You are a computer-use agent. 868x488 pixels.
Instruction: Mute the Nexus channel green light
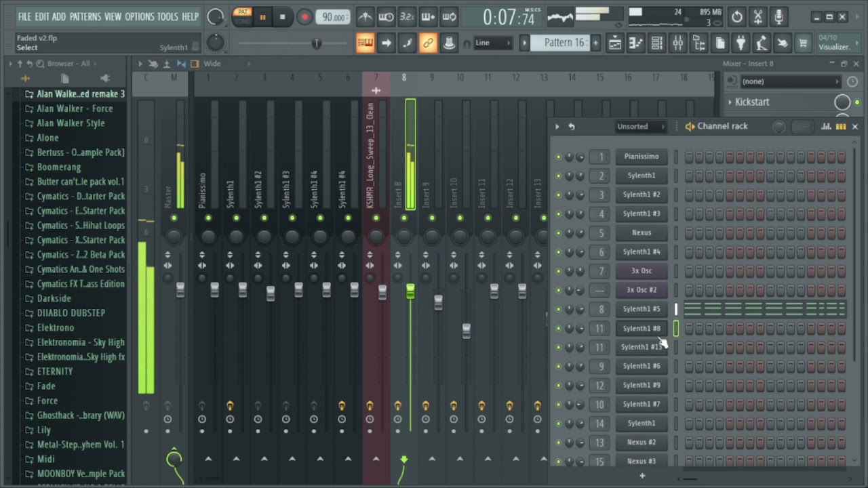point(558,232)
